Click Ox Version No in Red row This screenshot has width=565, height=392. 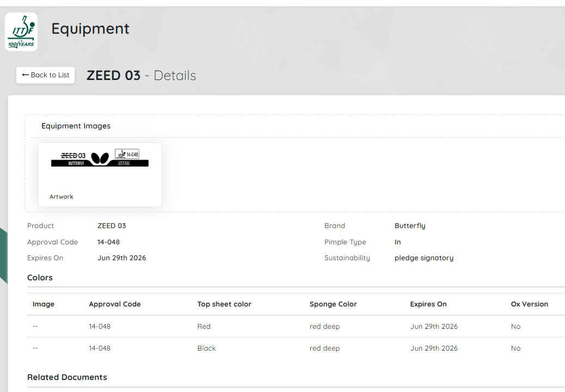(515, 327)
